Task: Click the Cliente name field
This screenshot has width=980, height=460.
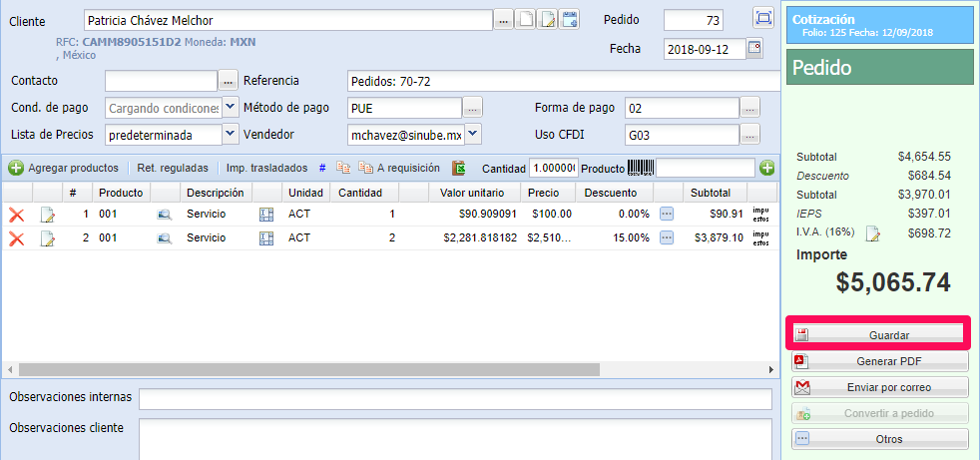Action: (x=288, y=21)
